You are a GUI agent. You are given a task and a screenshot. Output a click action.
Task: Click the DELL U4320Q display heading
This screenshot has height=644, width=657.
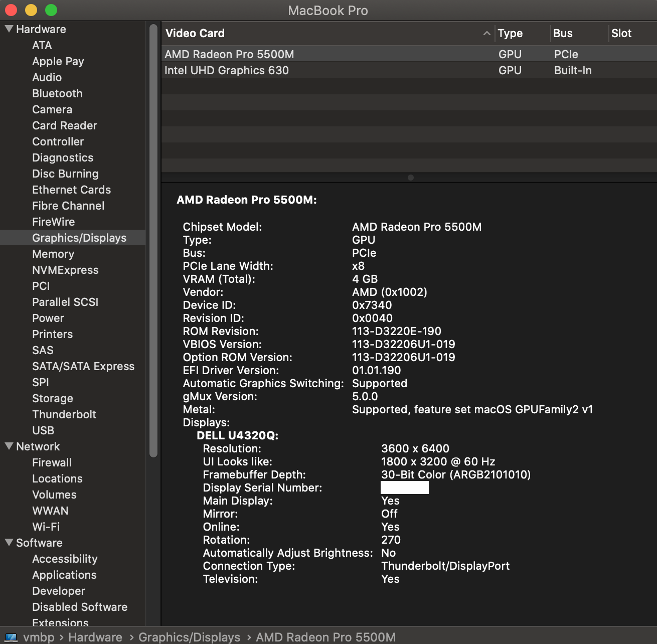[238, 435]
